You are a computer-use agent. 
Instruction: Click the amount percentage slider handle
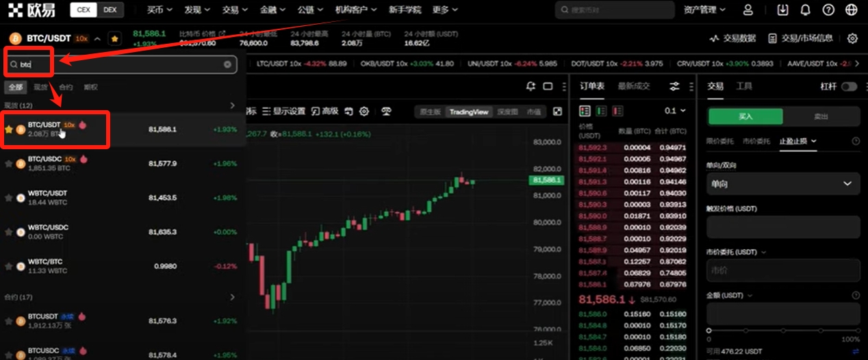pyautogui.click(x=709, y=331)
